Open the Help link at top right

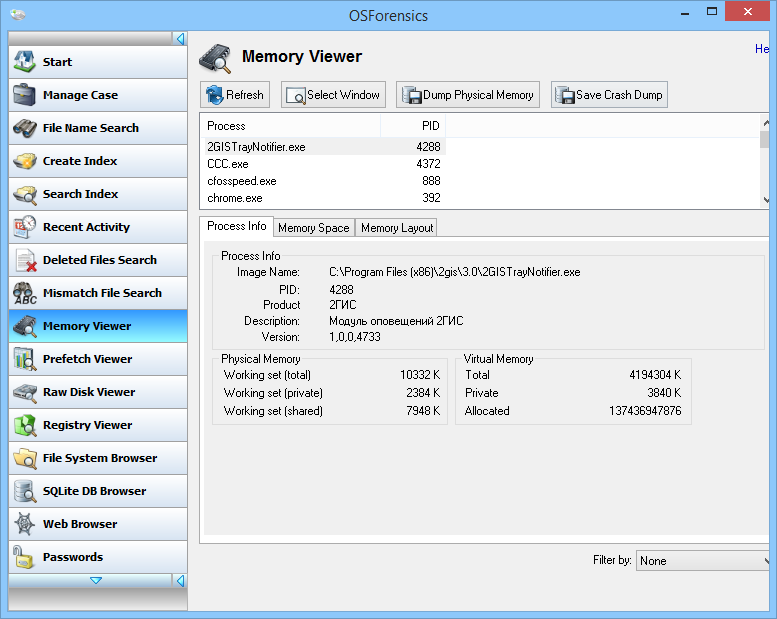tap(762, 49)
